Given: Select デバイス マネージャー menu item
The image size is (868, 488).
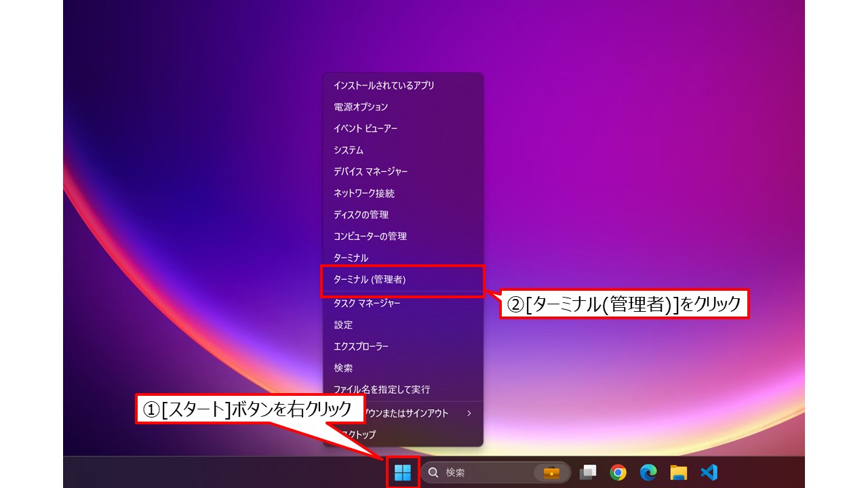Looking at the screenshot, I should point(403,172).
